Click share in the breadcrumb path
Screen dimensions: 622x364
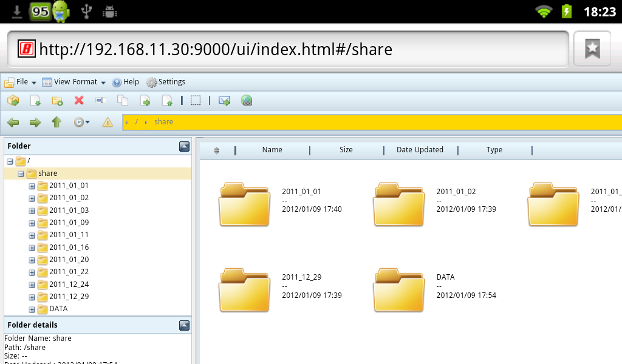click(163, 122)
